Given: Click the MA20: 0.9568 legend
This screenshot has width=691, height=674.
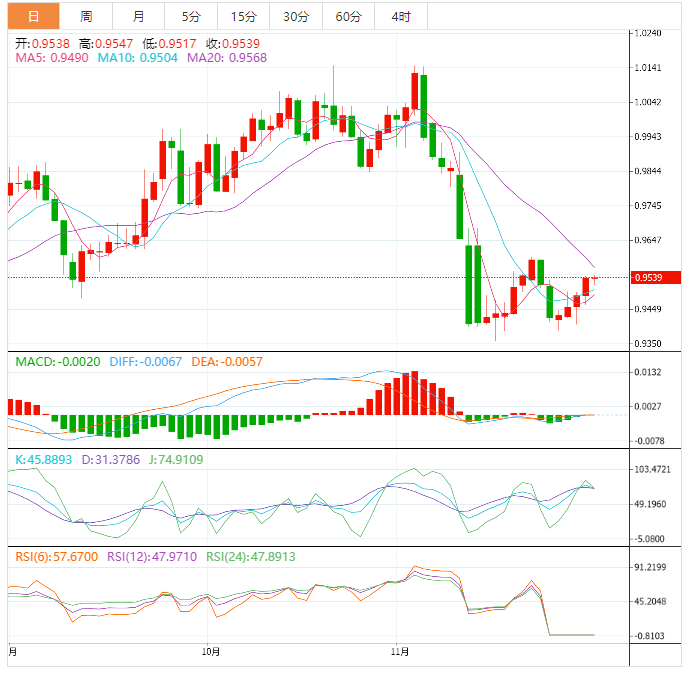Looking at the screenshot, I should (x=227, y=58).
